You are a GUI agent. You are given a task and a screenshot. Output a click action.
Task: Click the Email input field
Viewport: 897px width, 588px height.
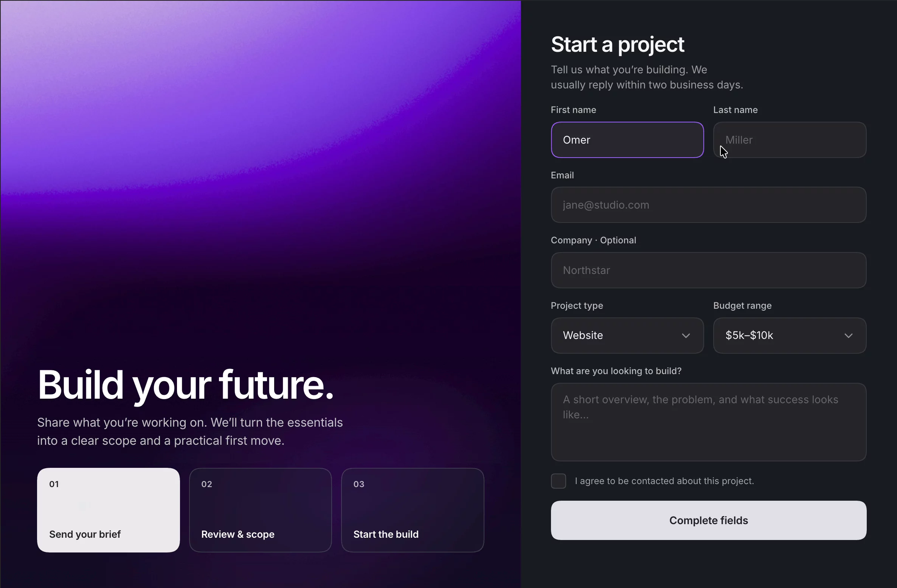click(708, 205)
